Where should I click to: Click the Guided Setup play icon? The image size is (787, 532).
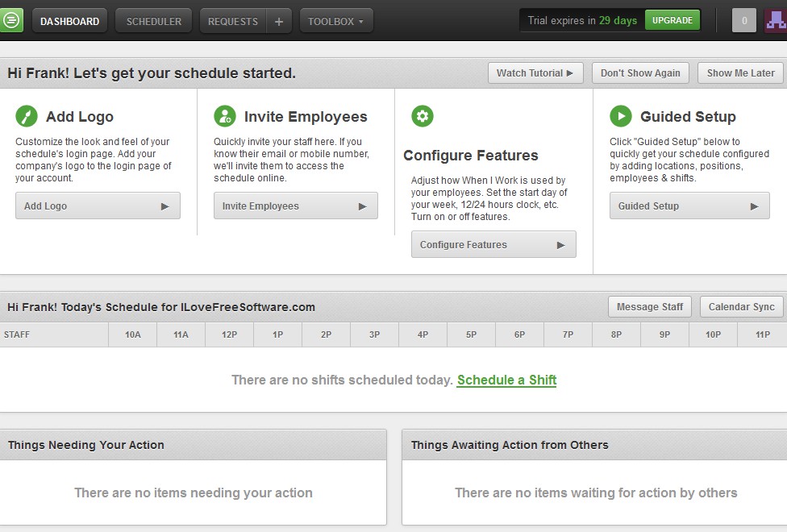pyautogui.click(x=620, y=116)
